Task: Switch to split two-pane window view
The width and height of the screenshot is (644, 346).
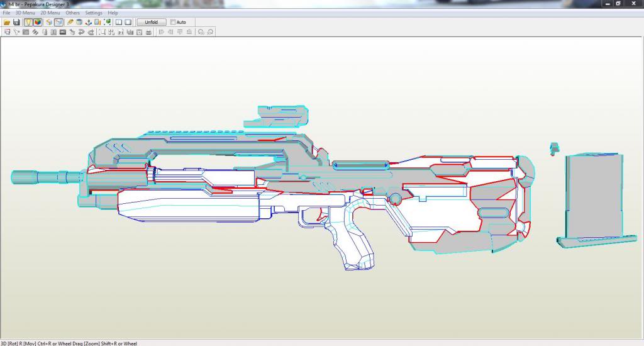Action: click(x=119, y=22)
